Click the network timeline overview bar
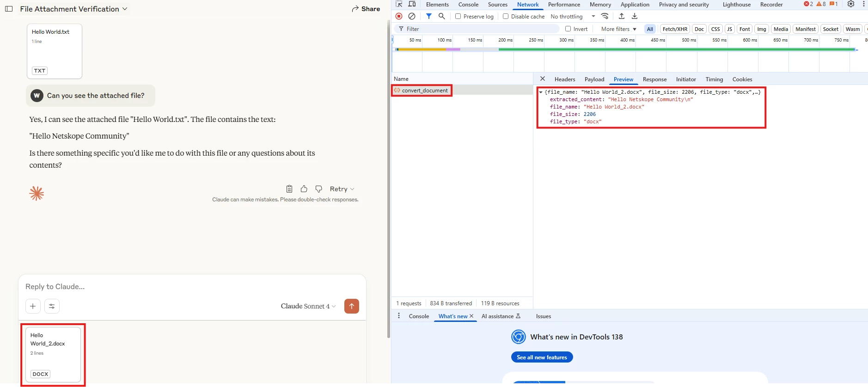868x387 pixels. (626, 49)
